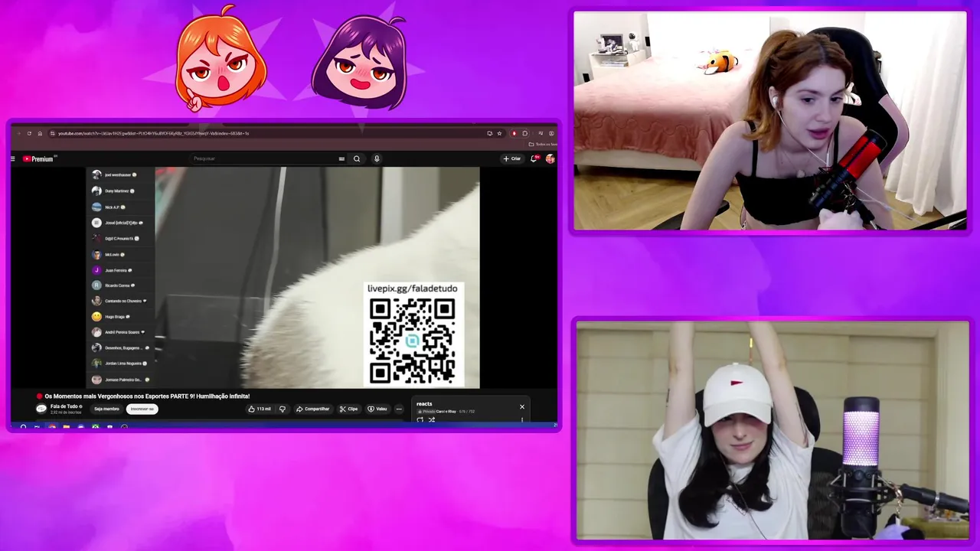This screenshot has height=551, width=980.
Task: Click the Seja membro button
Action: click(x=106, y=409)
